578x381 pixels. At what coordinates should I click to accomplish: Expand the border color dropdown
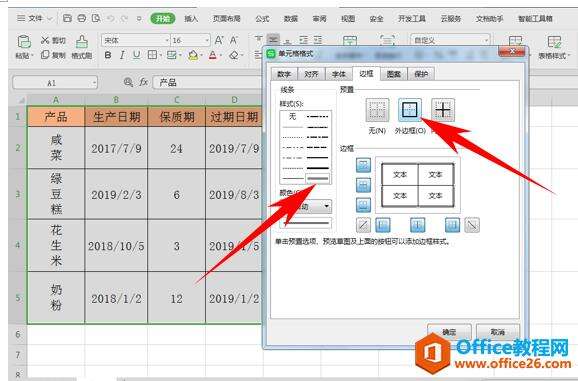click(327, 206)
